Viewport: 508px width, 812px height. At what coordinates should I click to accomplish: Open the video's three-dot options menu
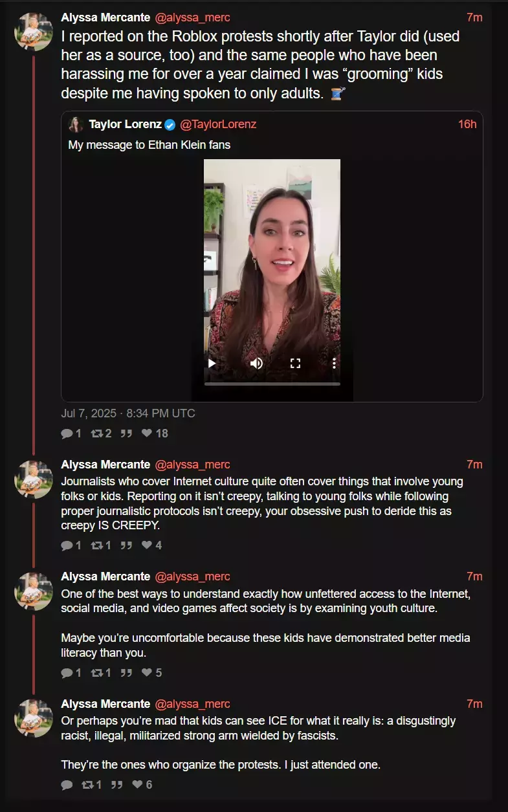334,363
